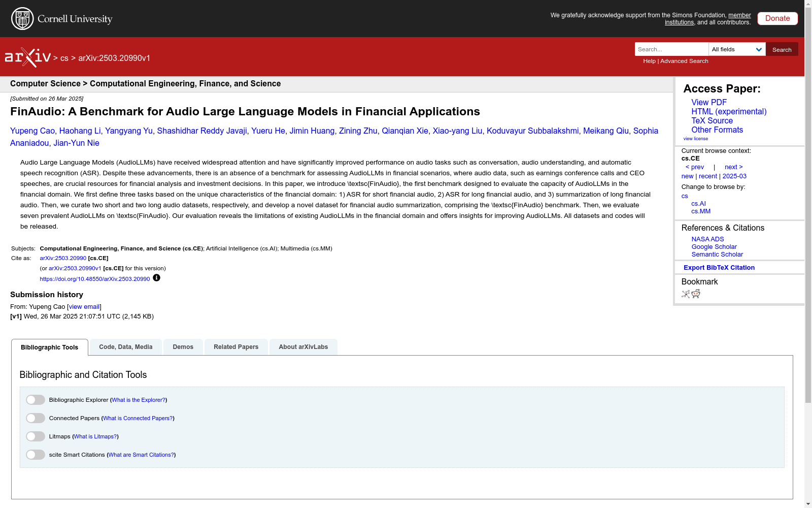Click the vertical page scrollbar
The width and height of the screenshot is (812, 508).
[x=808, y=206]
